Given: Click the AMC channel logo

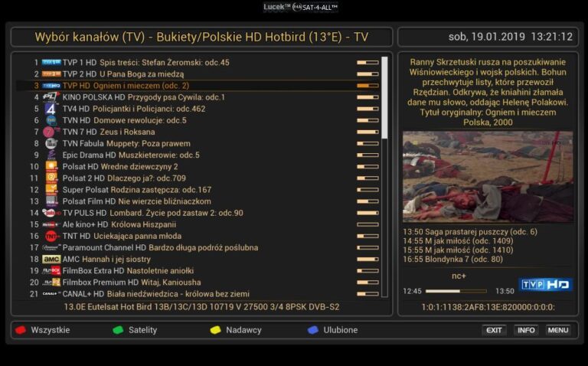Looking at the screenshot, I should pyautogui.click(x=51, y=259).
